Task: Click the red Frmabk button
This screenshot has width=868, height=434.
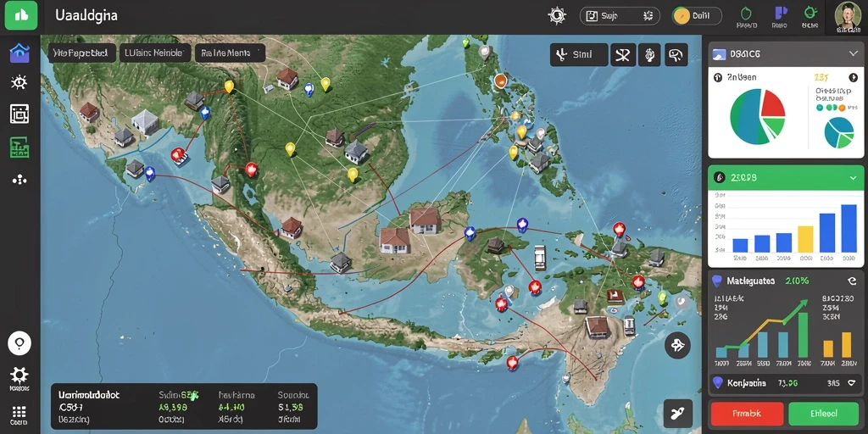Action: click(x=747, y=414)
